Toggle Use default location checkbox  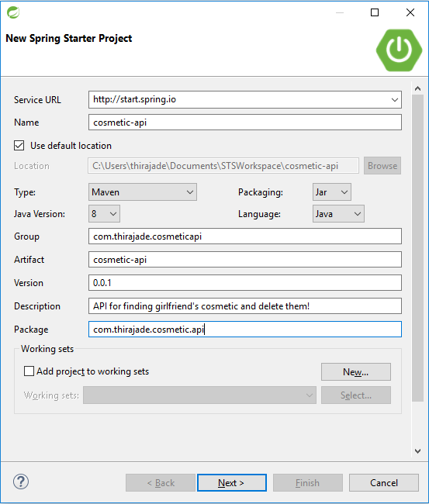tap(19, 146)
